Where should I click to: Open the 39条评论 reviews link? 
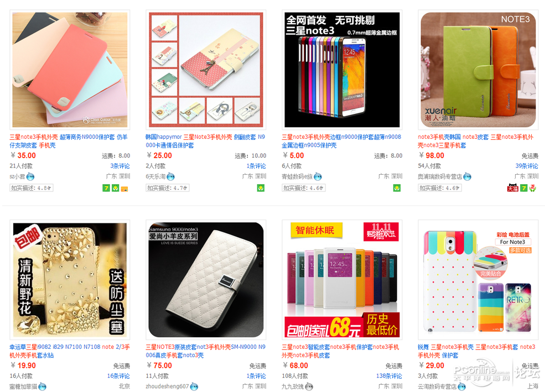[527, 166]
